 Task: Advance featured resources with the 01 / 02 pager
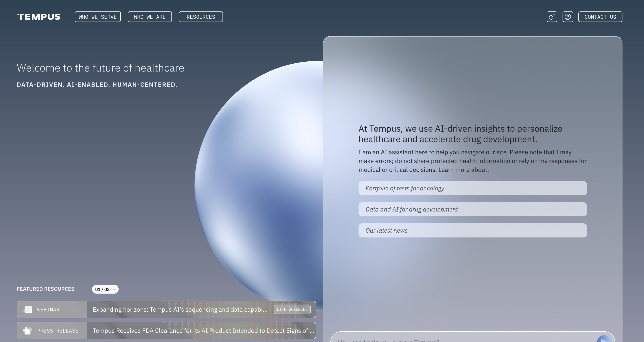click(105, 289)
